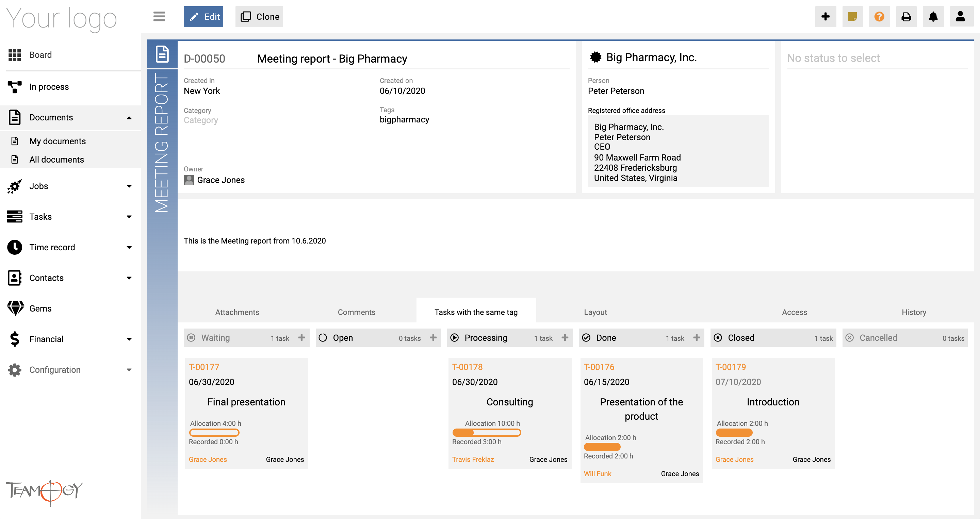Click the Board icon in sidebar

[x=14, y=55]
